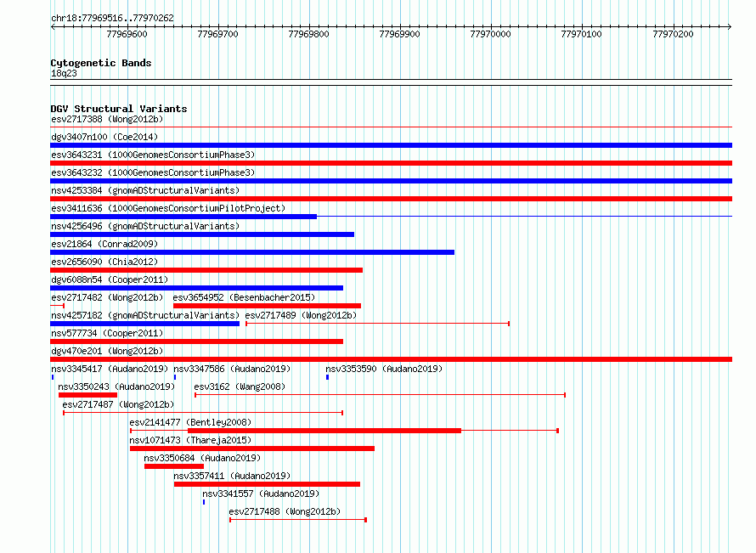Viewport: 756px width, 553px height.
Task: Click the 77969900 ruler position label
Action: point(400,34)
